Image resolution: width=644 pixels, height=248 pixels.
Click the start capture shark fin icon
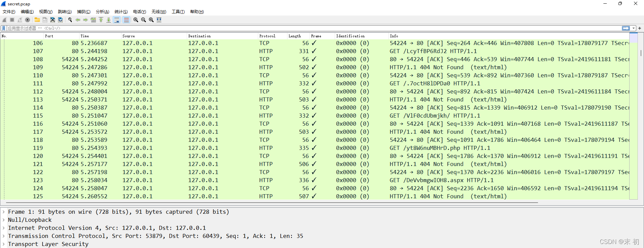pos(4,20)
